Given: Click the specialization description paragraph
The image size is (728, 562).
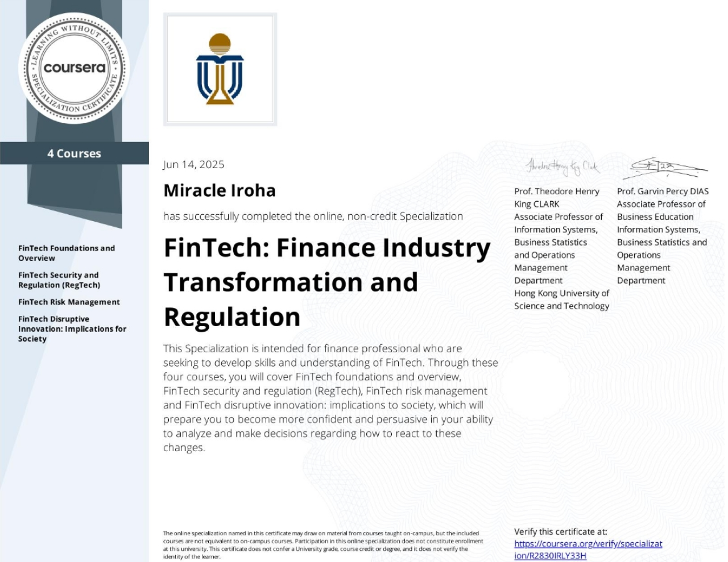Looking at the screenshot, I should 330,397.
